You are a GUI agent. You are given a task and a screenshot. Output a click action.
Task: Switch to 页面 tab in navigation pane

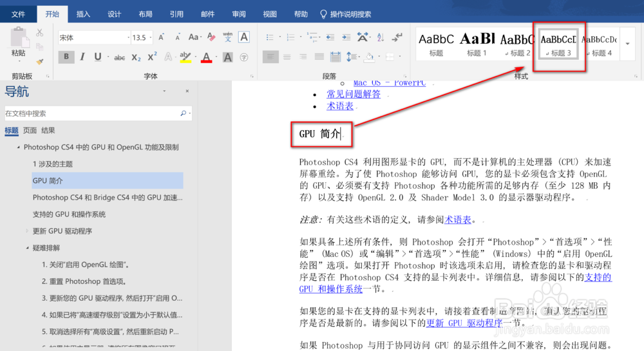coord(30,130)
